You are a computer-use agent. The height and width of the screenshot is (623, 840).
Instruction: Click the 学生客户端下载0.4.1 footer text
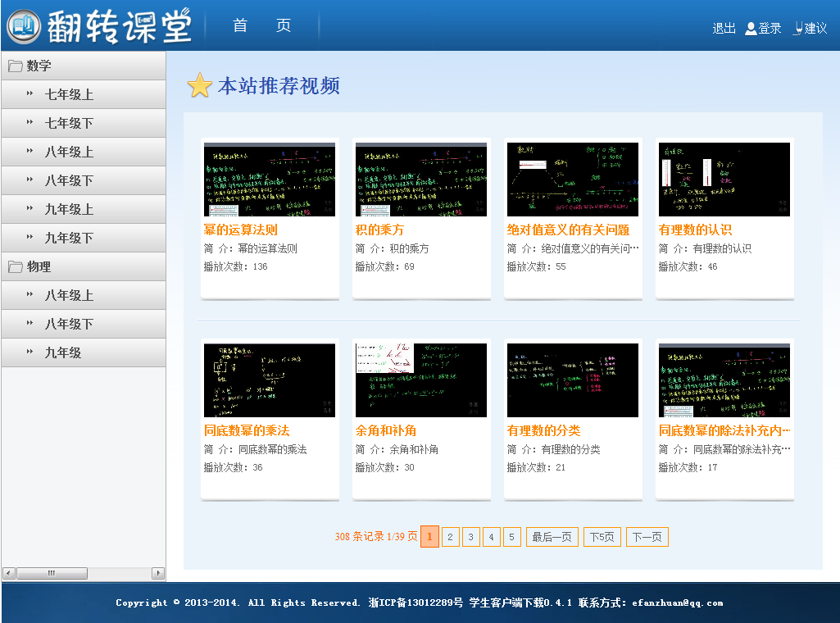(x=520, y=603)
